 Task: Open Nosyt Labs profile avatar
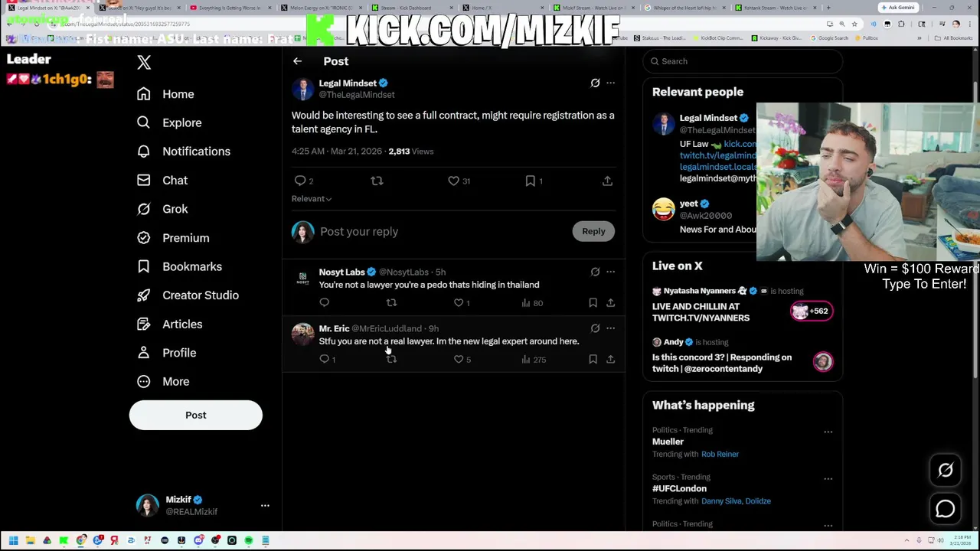(x=302, y=278)
